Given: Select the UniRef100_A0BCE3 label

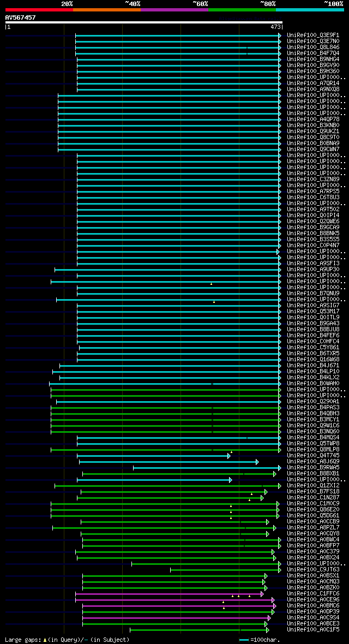Looking at the screenshot, I should [313, 624].
